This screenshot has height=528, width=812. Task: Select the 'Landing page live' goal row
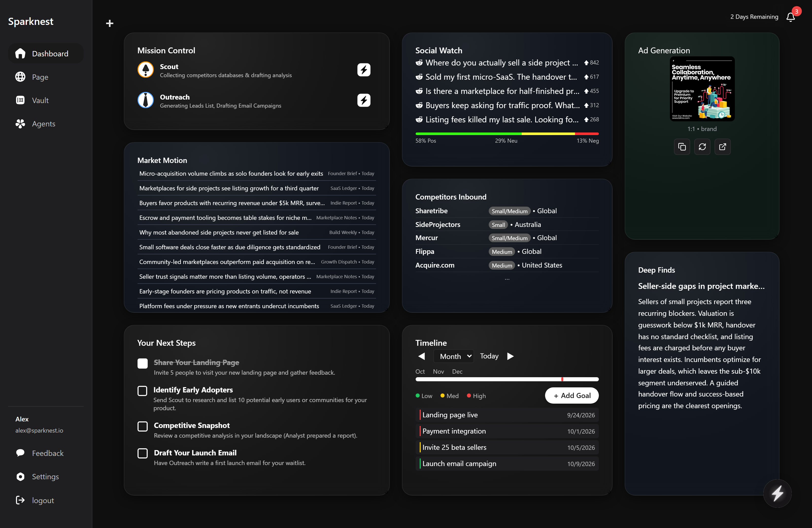507,415
